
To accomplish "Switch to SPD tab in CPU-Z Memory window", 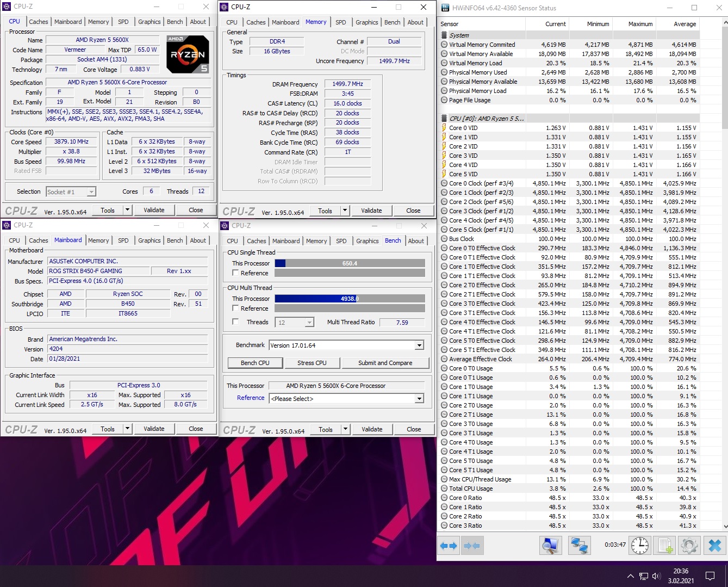I will pyautogui.click(x=341, y=22).
